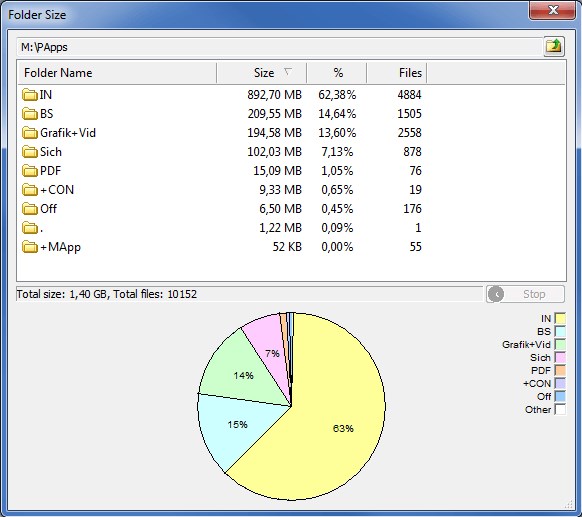The width and height of the screenshot is (582, 517).
Task: Sort by the % column header
Action: click(337, 73)
